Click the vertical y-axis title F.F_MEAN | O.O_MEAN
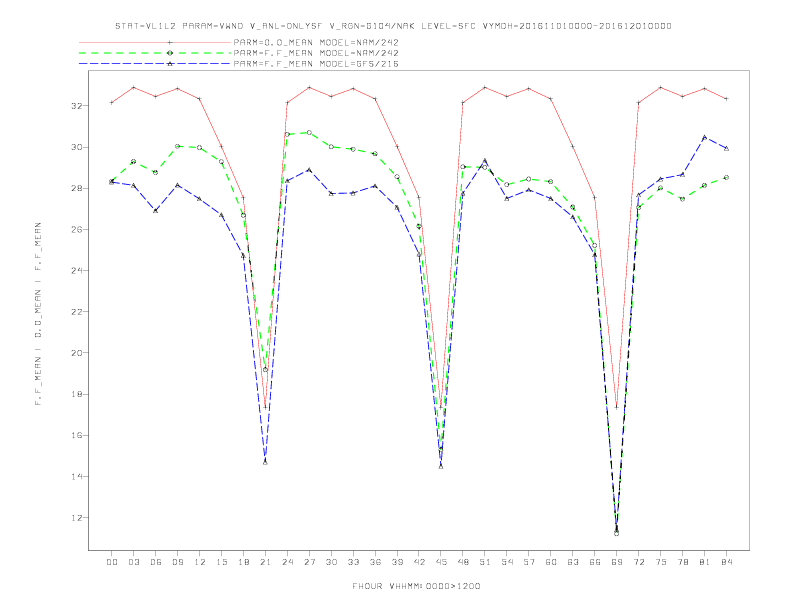The height and width of the screenshot is (612, 792). pos(38,314)
